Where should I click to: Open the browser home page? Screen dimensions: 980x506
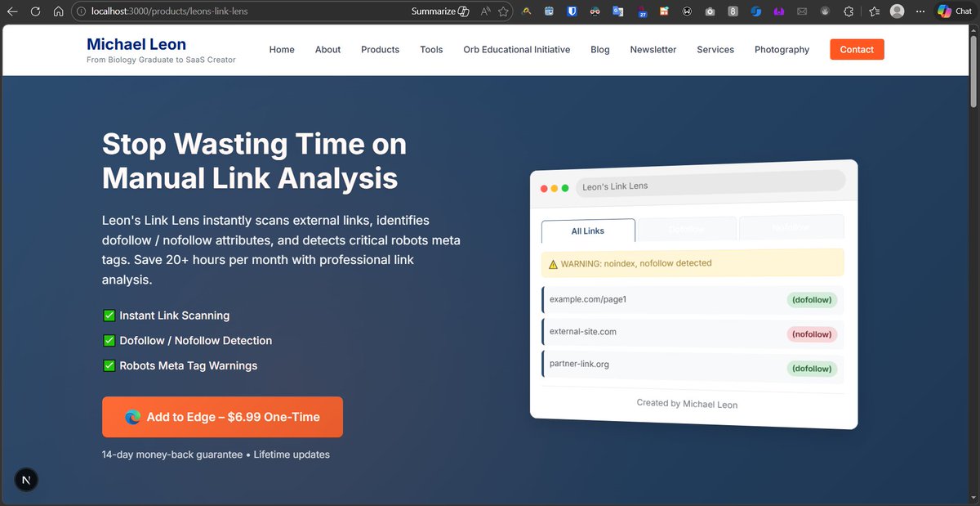coord(58,11)
